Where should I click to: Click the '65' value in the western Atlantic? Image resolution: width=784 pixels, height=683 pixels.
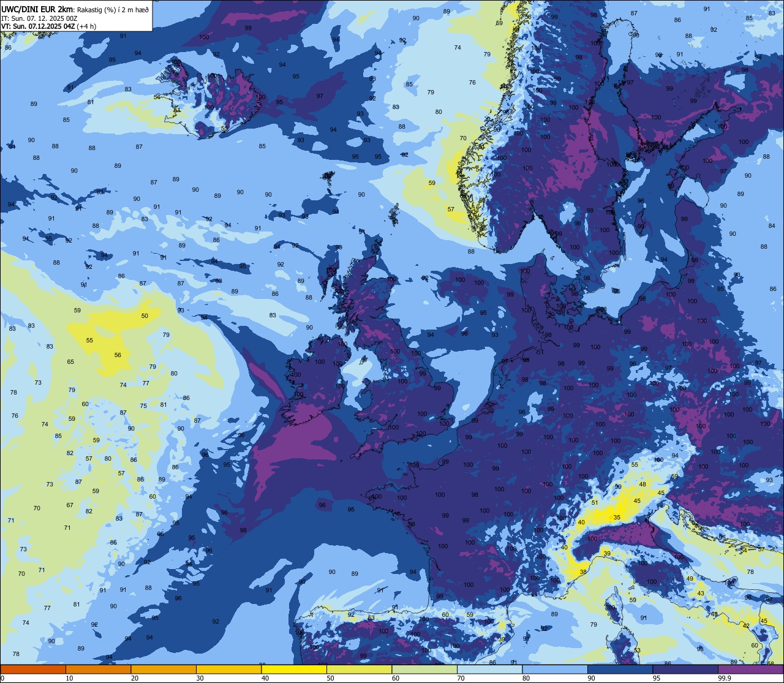click(x=70, y=362)
